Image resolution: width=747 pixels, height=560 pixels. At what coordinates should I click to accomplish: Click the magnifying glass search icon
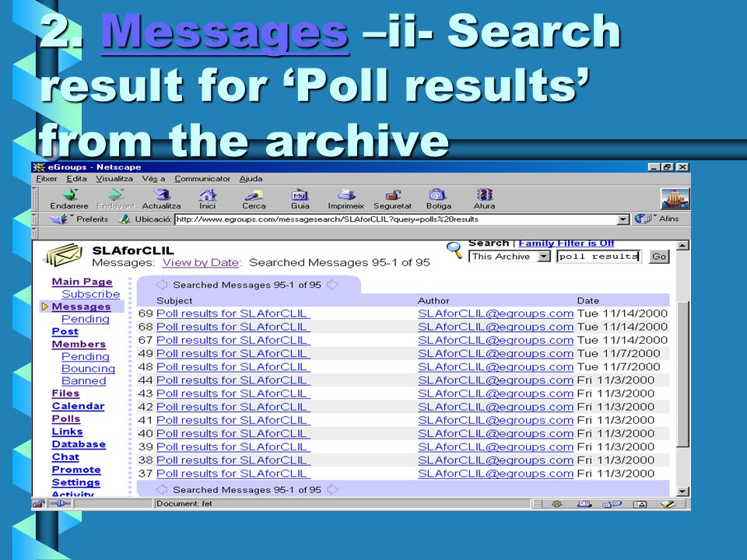(454, 250)
